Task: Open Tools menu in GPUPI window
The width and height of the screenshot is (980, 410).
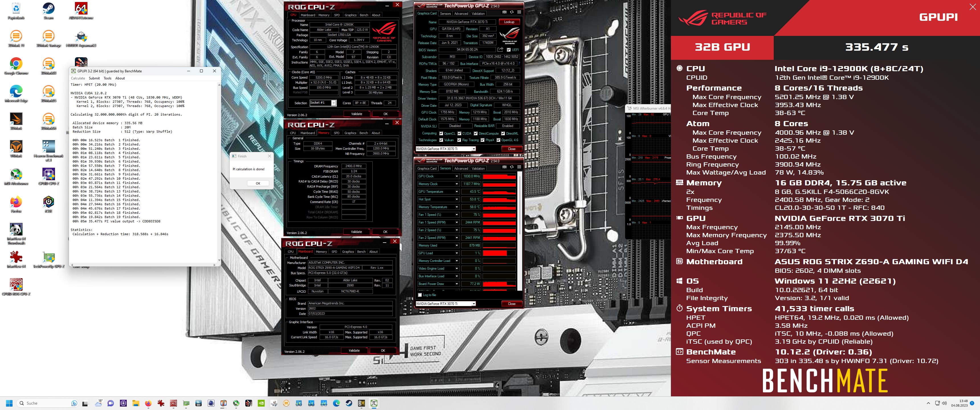Action: point(108,78)
